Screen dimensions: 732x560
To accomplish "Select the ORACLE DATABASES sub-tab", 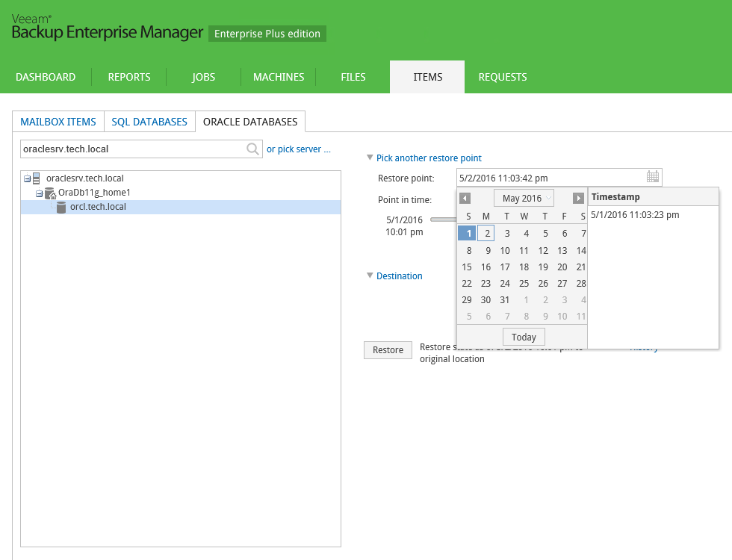I will click(250, 122).
